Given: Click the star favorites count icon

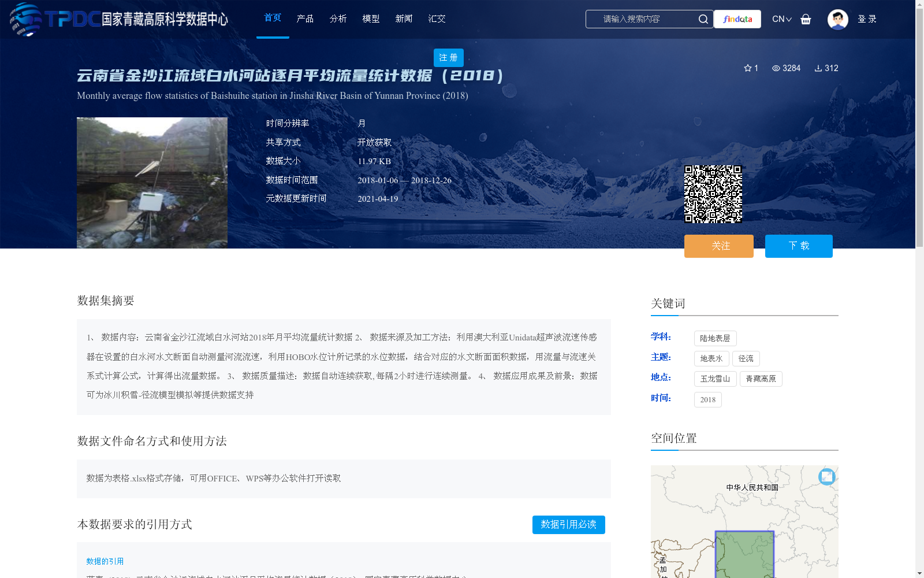Looking at the screenshot, I should 748,68.
